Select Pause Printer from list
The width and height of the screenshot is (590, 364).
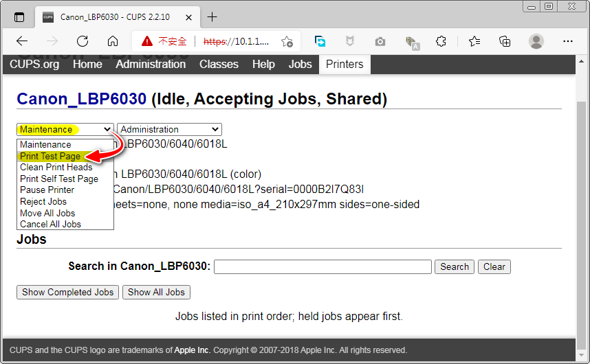tap(47, 190)
